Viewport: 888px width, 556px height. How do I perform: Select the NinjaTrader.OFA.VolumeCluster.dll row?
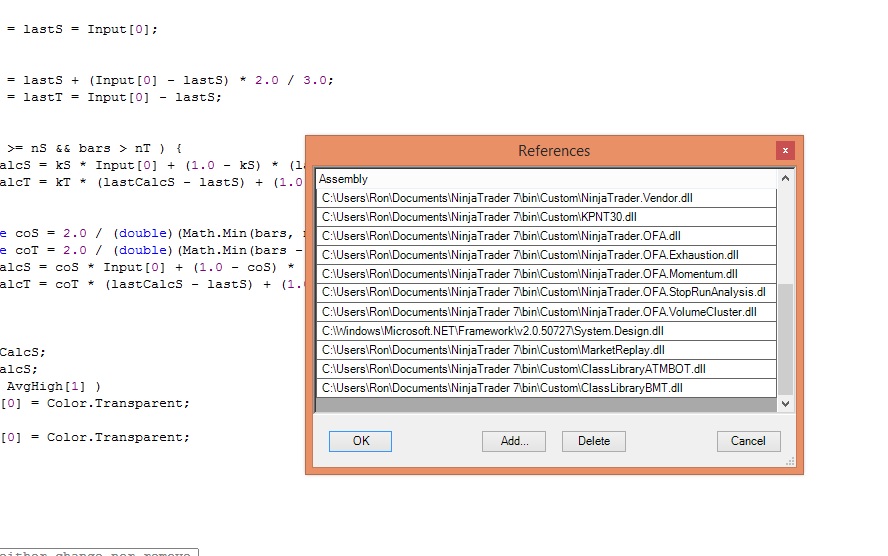click(x=546, y=312)
